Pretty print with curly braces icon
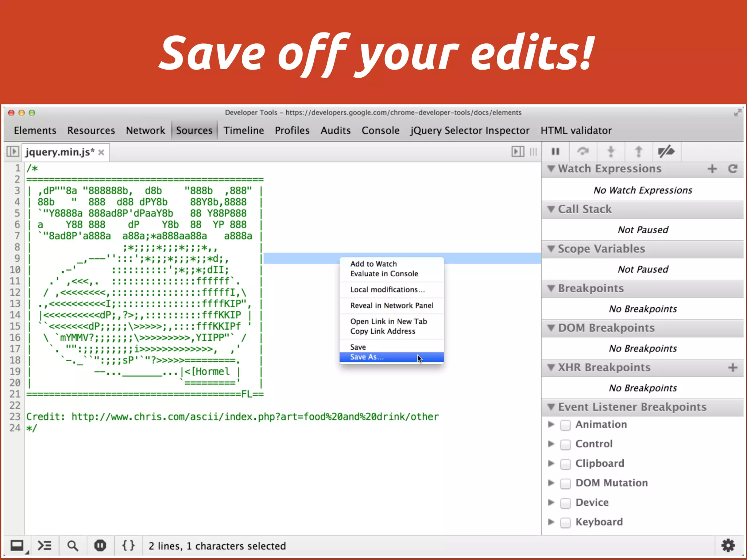 (128, 546)
